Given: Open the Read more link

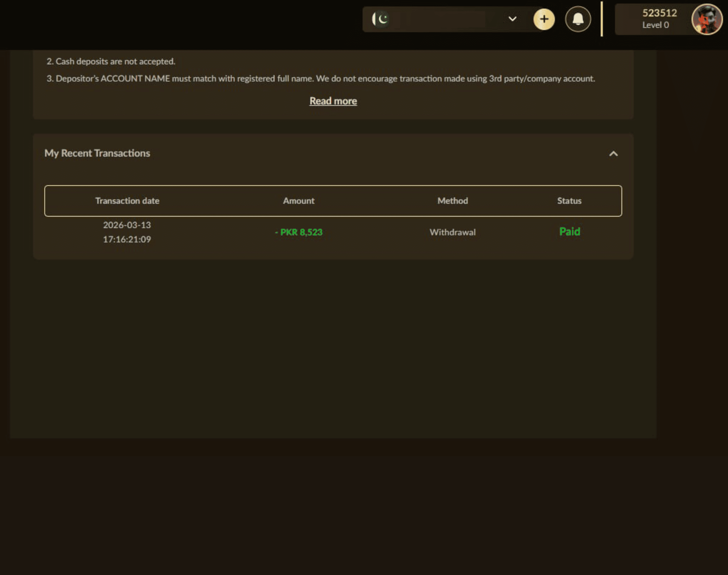Looking at the screenshot, I should click(x=333, y=101).
